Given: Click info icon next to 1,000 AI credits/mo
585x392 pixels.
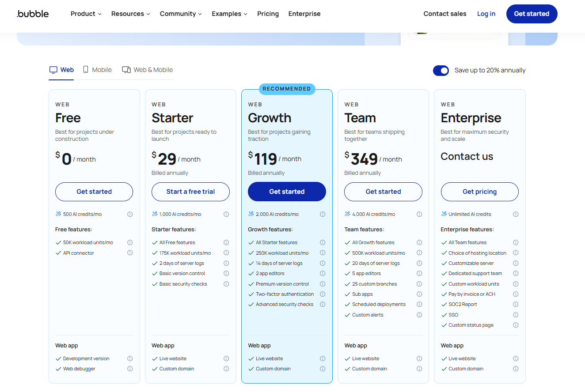Looking at the screenshot, I should pos(226,214).
